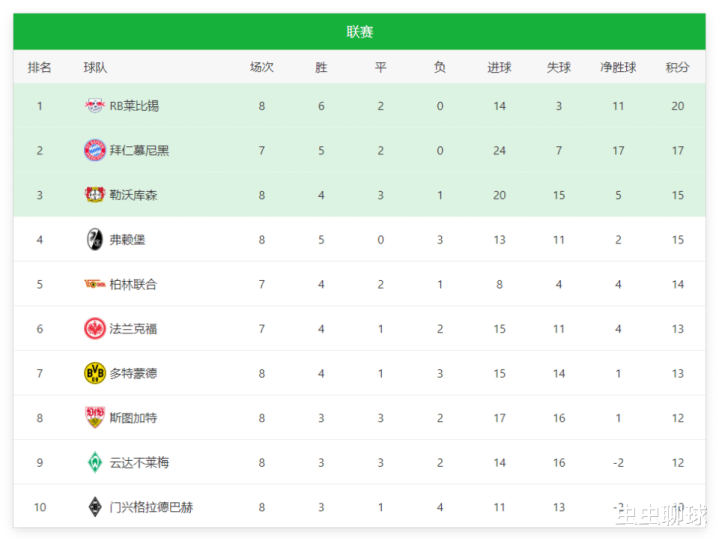Click the Bayern Munich crest icon

pyautogui.click(x=95, y=150)
